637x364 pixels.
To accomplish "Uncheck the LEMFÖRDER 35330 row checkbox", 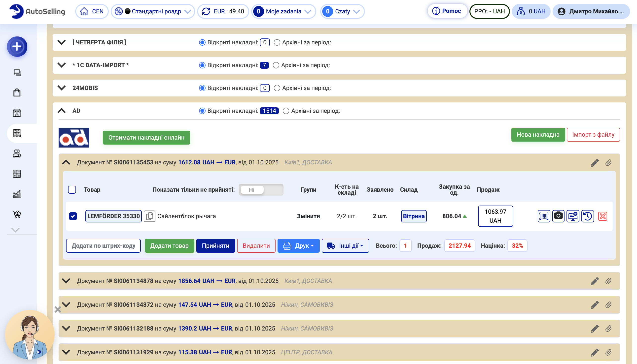I will pyautogui.click(x=73, y=216).
